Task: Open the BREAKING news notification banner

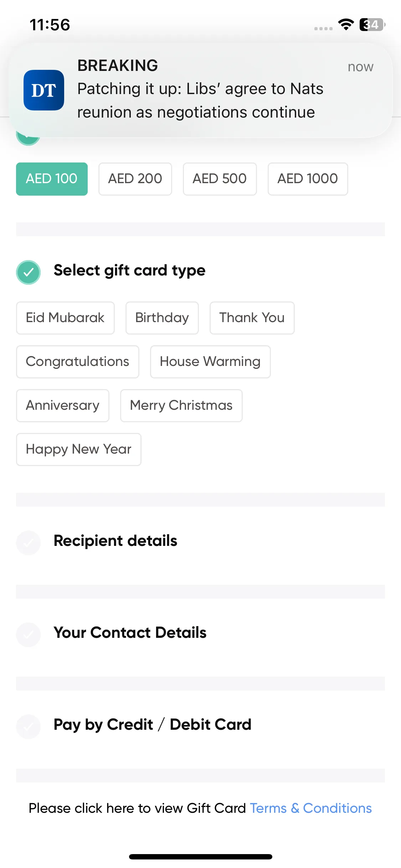Action: coord(200,90)
